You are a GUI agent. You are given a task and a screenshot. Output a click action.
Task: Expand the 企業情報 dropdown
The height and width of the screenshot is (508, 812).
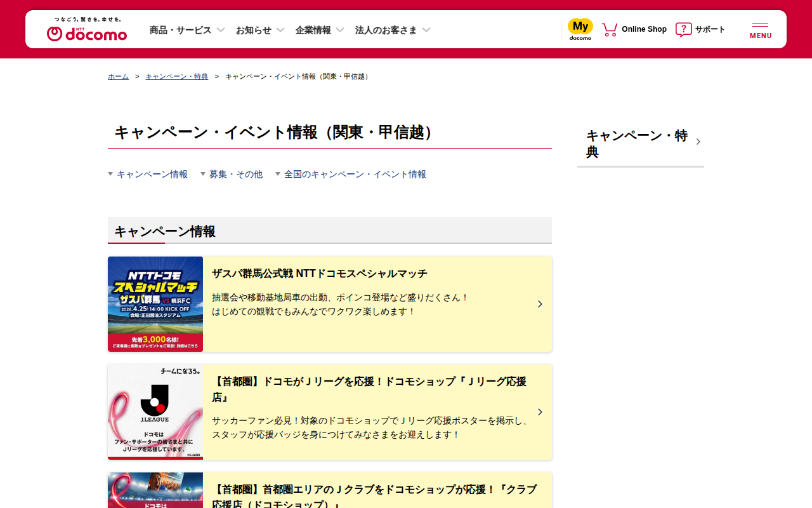(x=320, y=30)
